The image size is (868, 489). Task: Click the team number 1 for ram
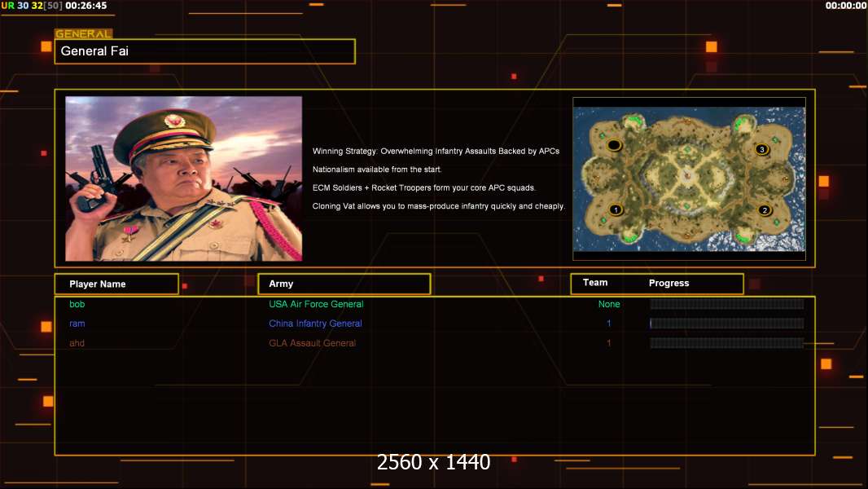point(609,324)
